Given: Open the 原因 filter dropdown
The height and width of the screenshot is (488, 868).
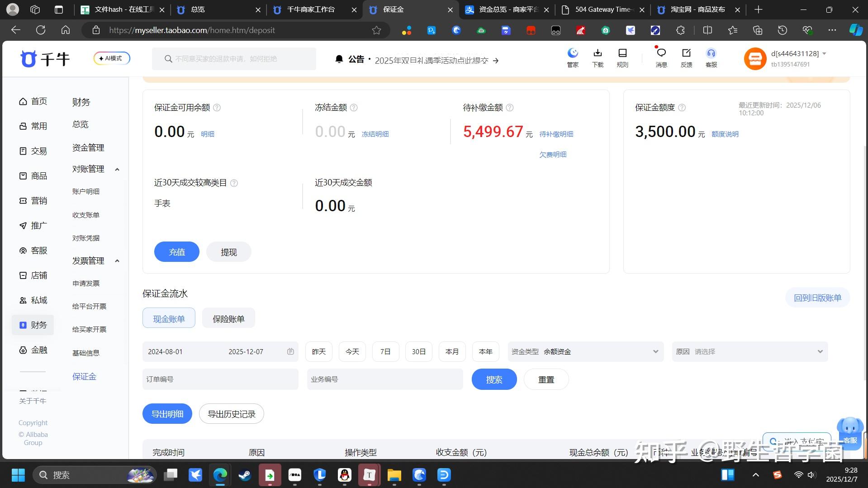Looking at the screenshot, I should (x=749, y=351).
